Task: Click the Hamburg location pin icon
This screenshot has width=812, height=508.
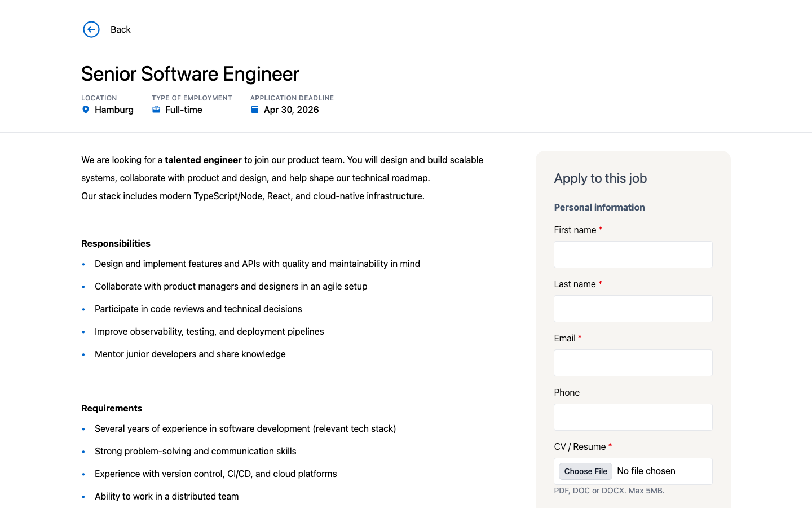Action: click(86, 110)
